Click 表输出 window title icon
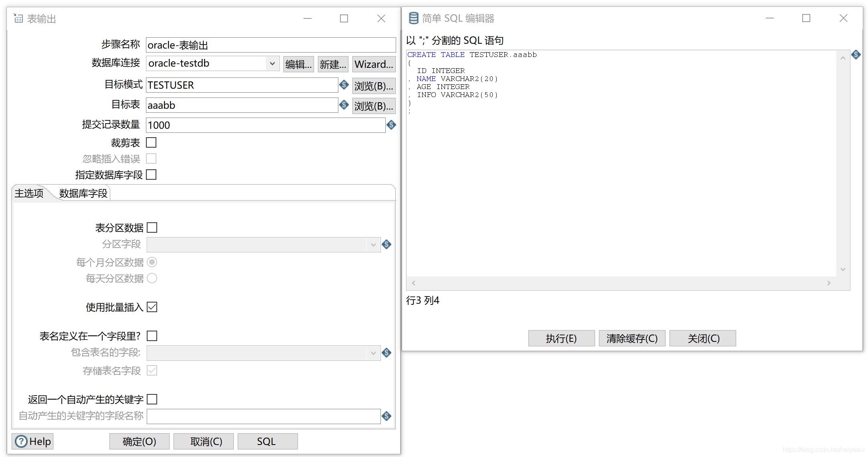Screen dimensions: 868x457 click(x=18, y=18)
